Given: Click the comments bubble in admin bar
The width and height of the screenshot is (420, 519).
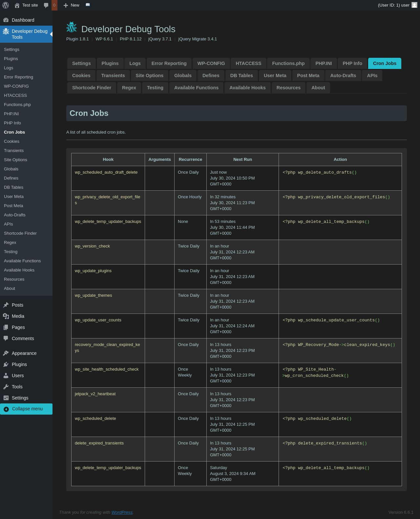Looking at the screenshot, I should [x=46, y=5].
